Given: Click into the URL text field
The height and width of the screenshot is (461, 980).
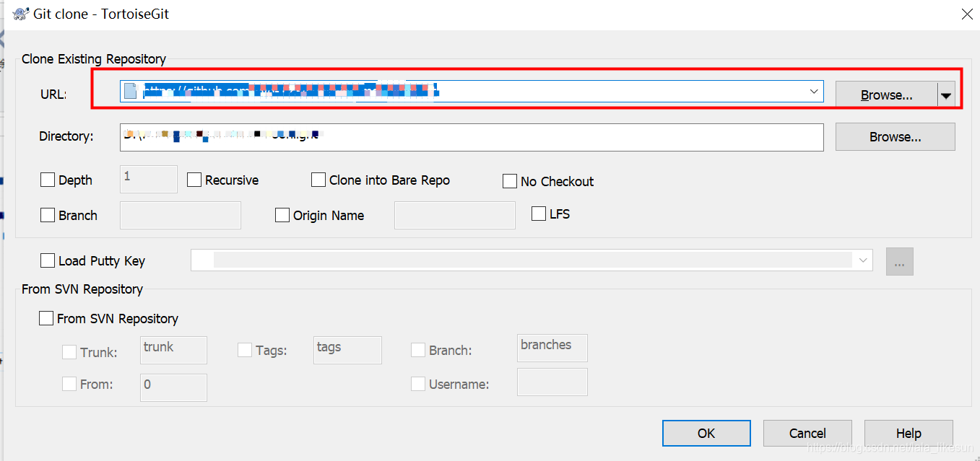Looking at the screenshot, I should tap(472, 91).
